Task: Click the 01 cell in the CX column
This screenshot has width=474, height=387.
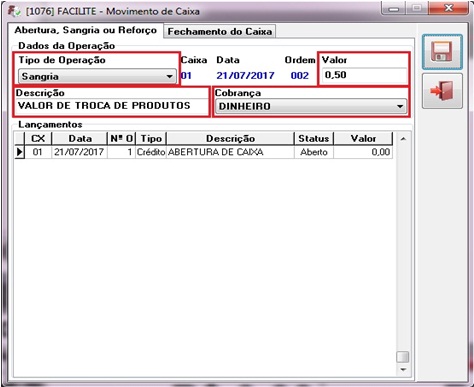Action: click(38, 152)
